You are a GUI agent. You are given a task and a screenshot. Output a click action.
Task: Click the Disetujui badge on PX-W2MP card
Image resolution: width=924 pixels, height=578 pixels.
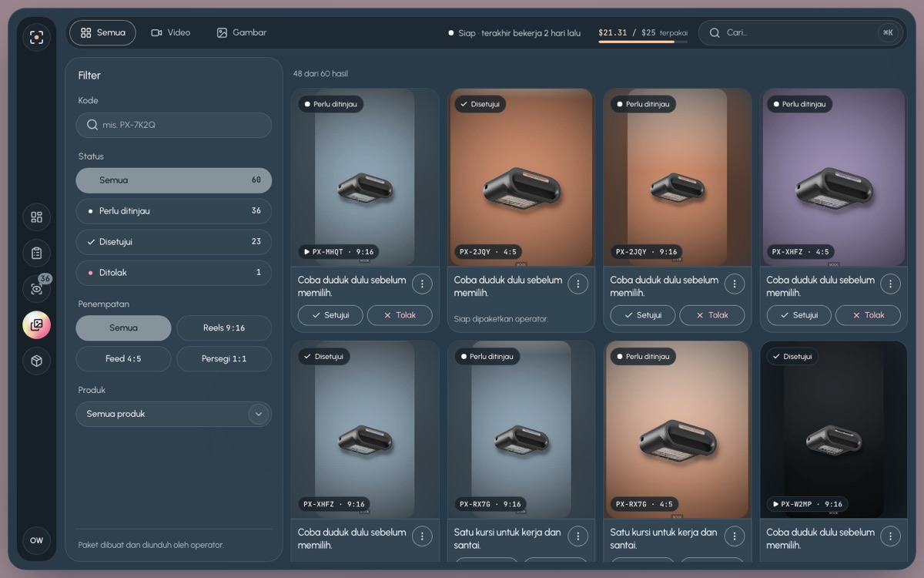[792, 357]
